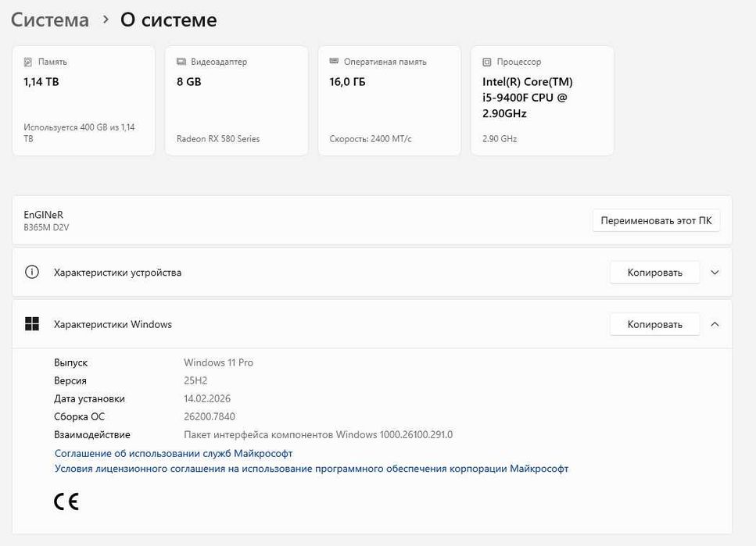
Task: Click the Windows logo icon
Action: coord(32,324)
